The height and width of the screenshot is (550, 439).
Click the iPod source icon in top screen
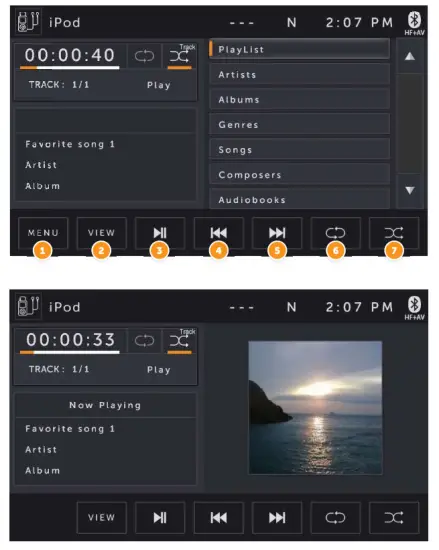coord(28,22)
